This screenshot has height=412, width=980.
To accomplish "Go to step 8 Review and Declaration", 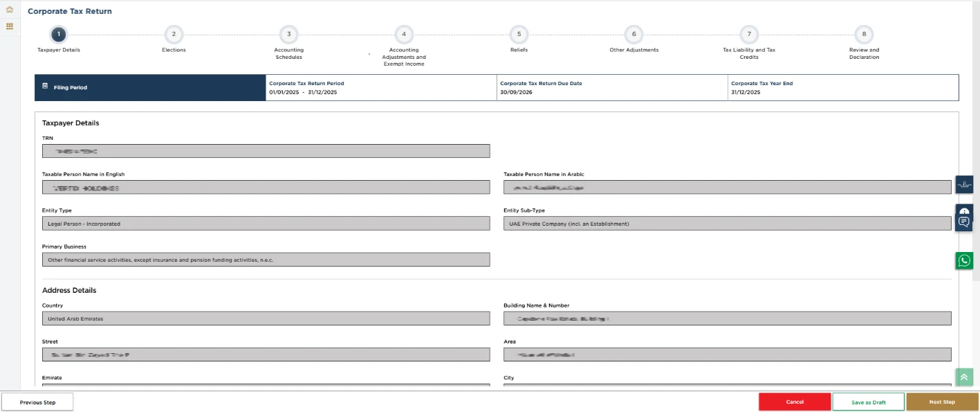I will (864, 34).
